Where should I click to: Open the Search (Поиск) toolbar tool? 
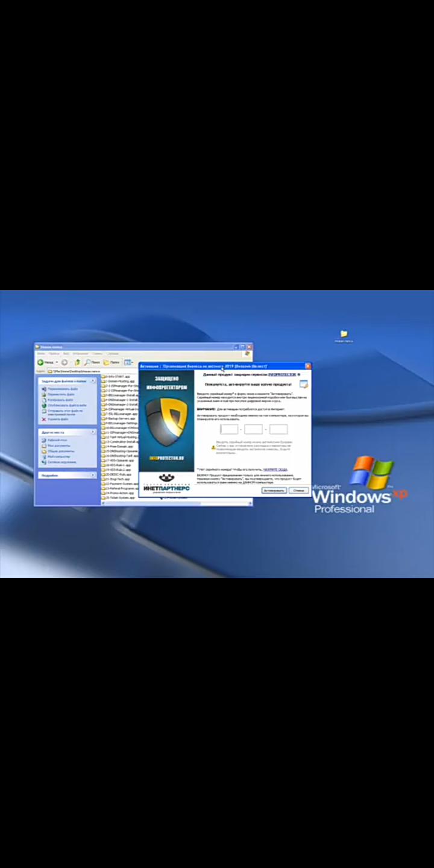point(92,362)
